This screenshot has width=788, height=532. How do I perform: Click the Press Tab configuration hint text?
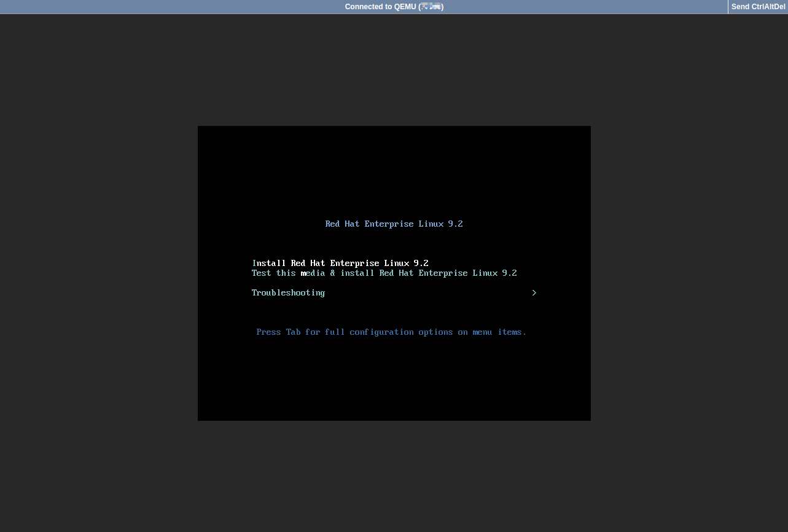click(x=391, y=332)
